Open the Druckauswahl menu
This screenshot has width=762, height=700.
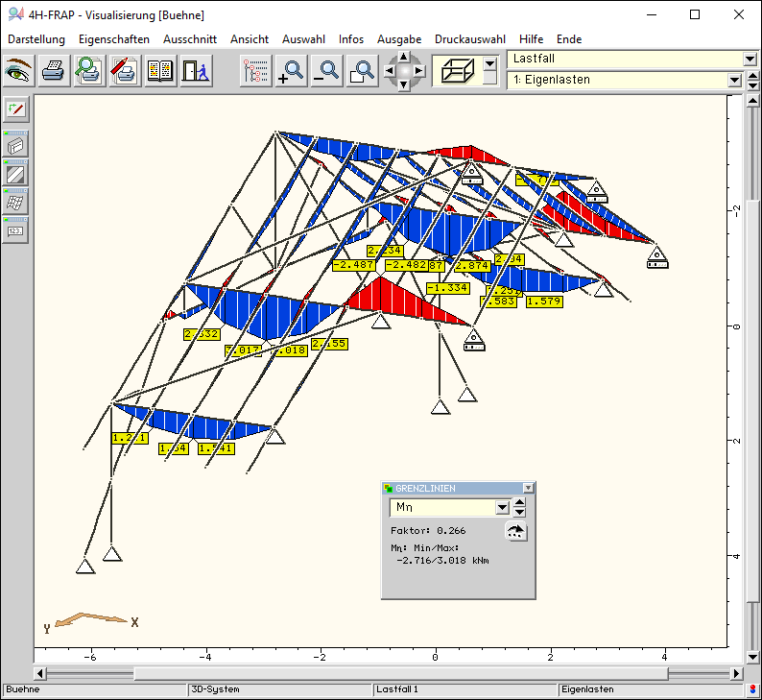coord(469,39)
